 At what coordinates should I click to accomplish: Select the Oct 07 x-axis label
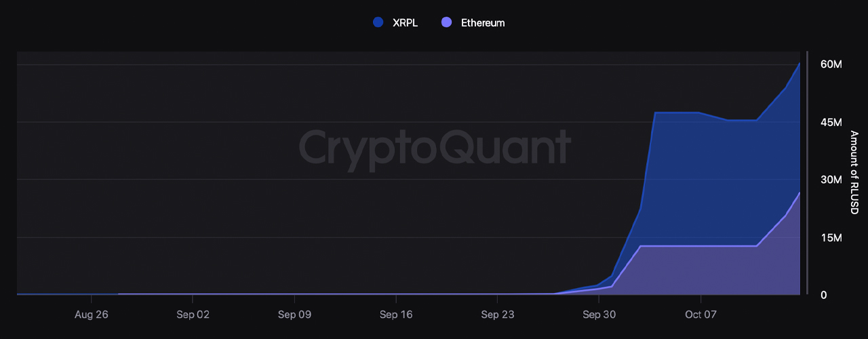click(701, 315)
